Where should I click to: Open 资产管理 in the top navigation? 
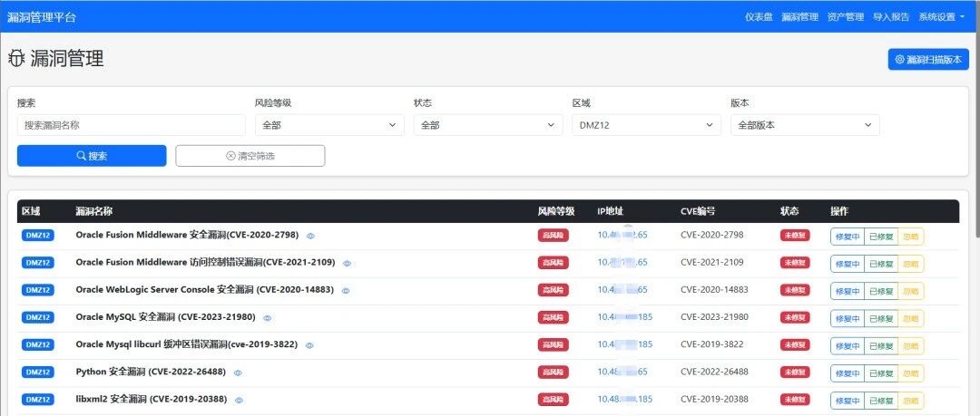(x=846, y=17)
